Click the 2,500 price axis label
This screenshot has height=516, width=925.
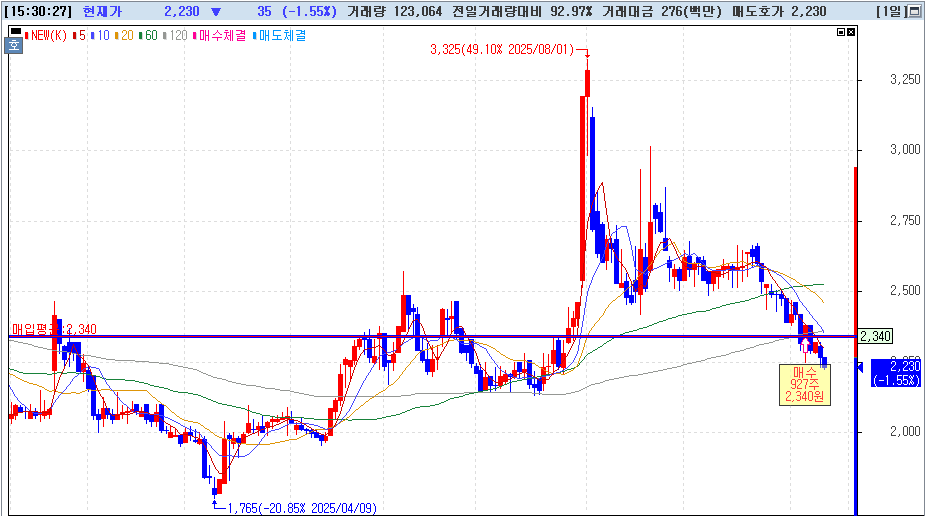[x=905, y=290]
